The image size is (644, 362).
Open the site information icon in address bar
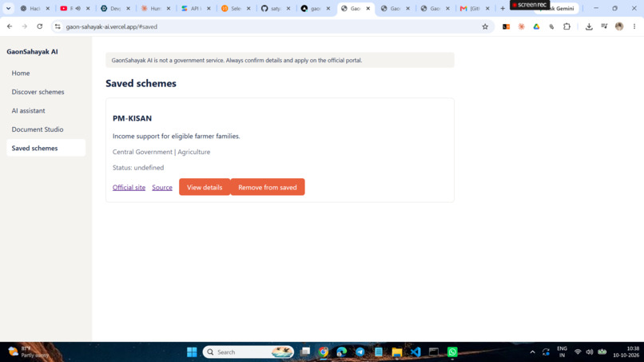pos(58,26)
